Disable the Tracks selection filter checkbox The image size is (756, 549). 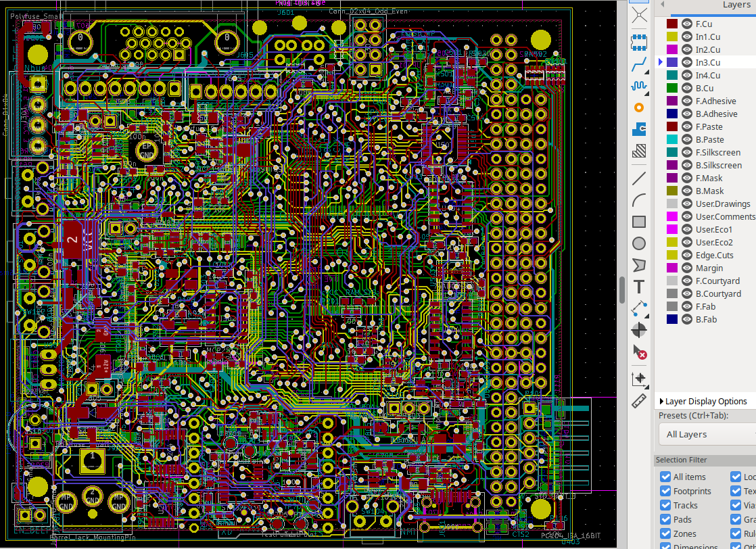pos(665,506)
